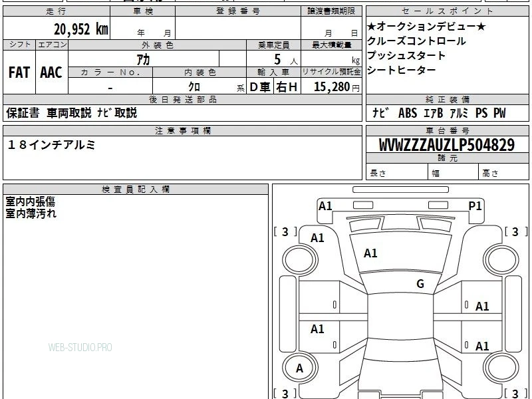Select the 車両取説 item
Screen dimensions: 532x399
click(x=69, y=113)
